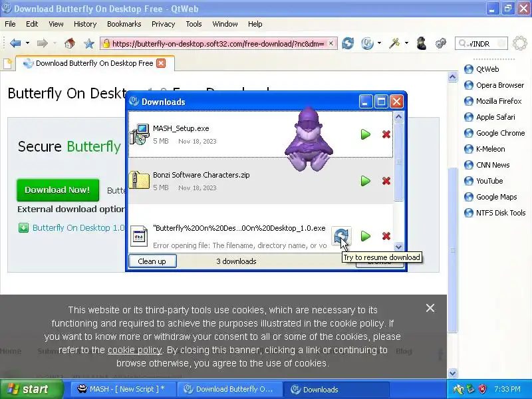Viewport: 532px width, 399px height.
Task: Click Try to resume download icon
Action: point(340,236)
